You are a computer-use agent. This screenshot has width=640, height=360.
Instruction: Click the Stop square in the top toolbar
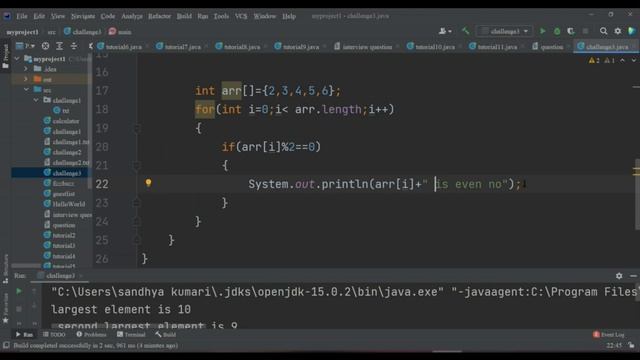pos(585,31)
